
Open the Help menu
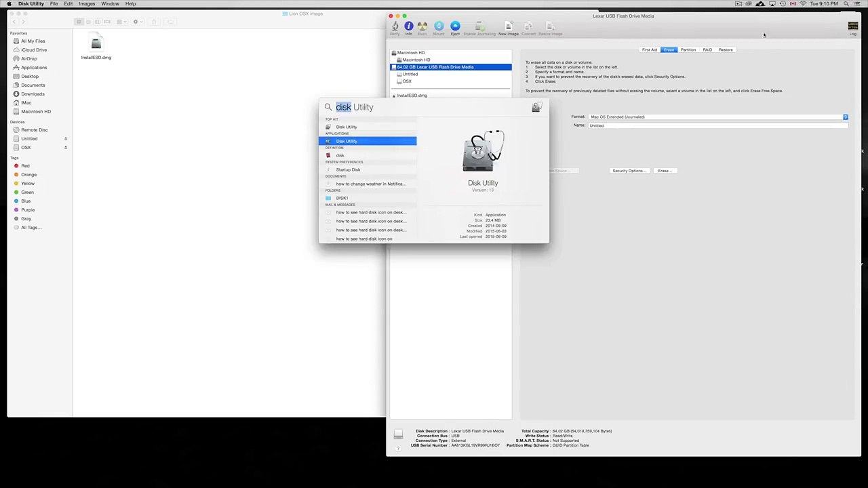pyautogui.click(x=130, y=4)
